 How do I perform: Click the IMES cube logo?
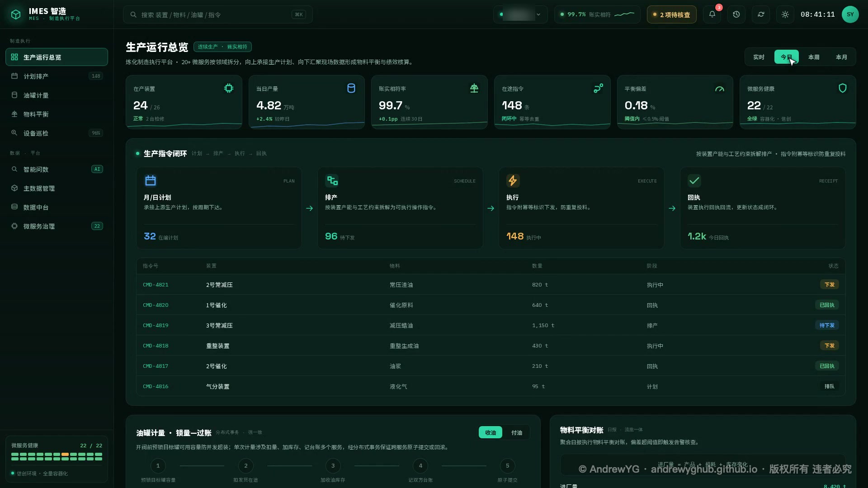pyautogui.click(x=16, y=14)
